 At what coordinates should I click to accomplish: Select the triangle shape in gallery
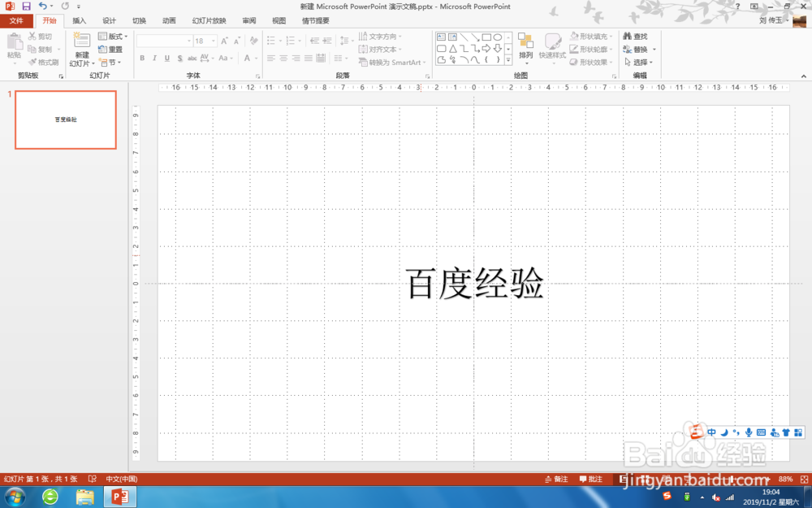point(452,48)
